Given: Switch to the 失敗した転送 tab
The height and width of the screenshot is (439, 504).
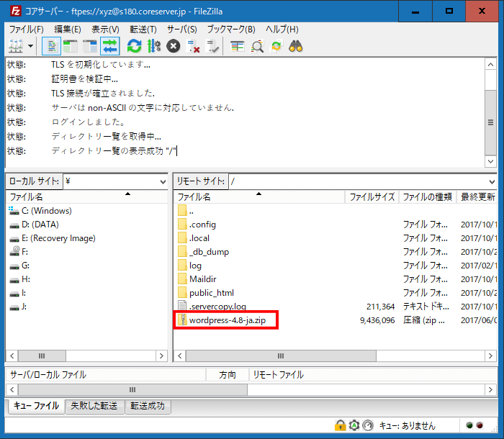Looking at the screenshot, I should tap(94, 406).
